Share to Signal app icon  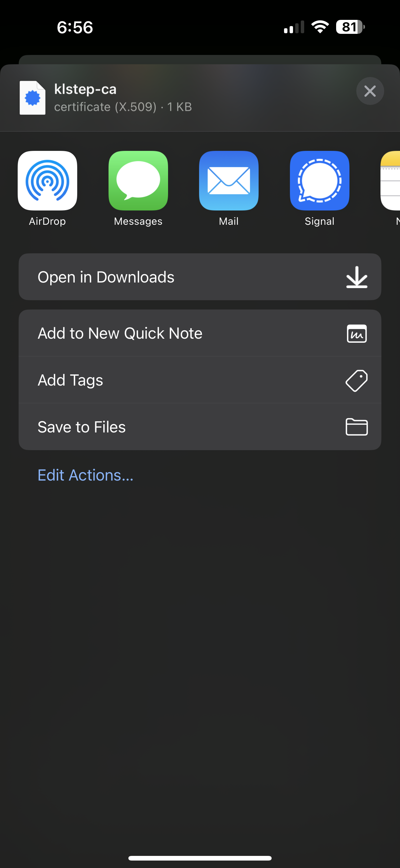[319, 181]
